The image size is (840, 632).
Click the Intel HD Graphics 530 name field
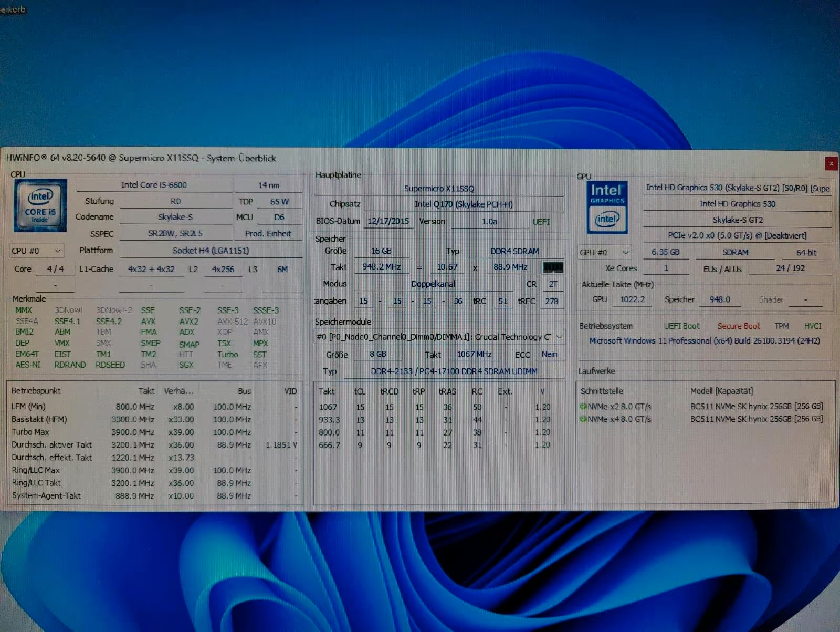coord(738,204)
